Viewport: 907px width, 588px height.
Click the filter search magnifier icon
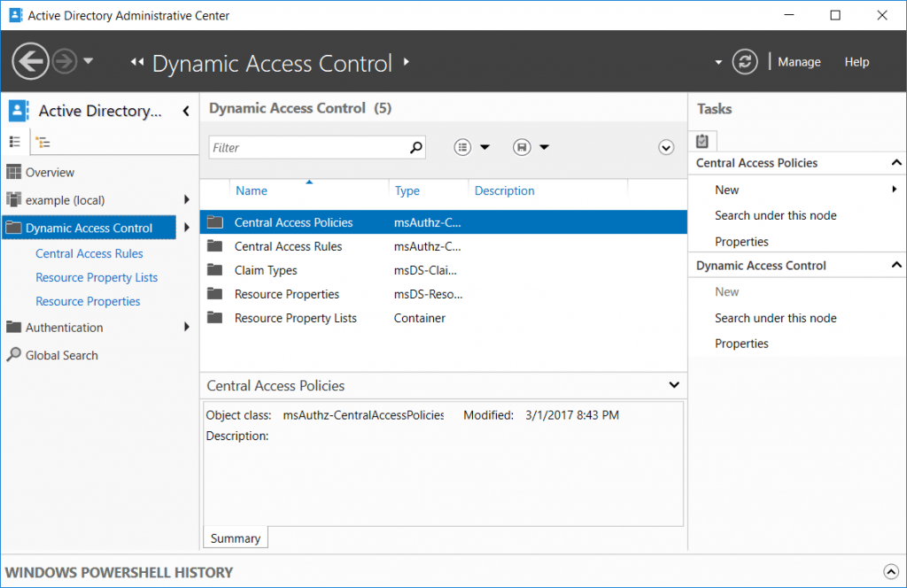coord(415,146)
